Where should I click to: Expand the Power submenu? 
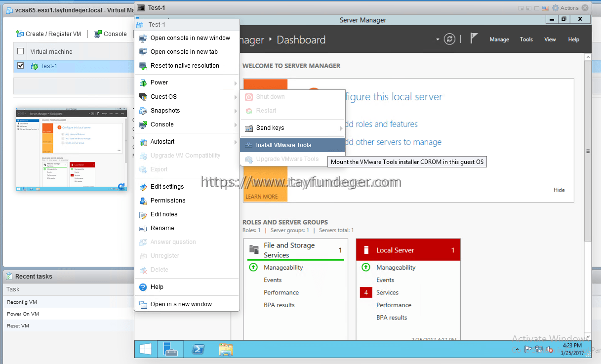pos(187,82)
